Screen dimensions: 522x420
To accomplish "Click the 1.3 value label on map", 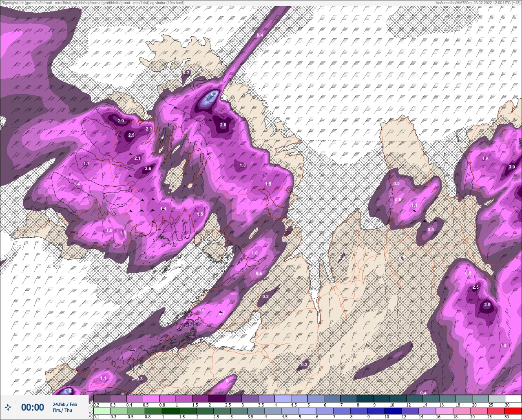I will pos(123,233).
